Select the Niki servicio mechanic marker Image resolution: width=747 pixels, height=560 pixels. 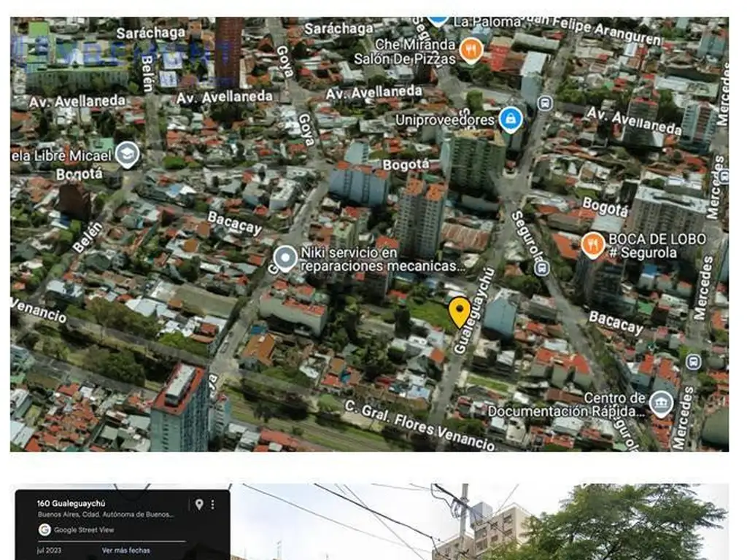point(285,259)
